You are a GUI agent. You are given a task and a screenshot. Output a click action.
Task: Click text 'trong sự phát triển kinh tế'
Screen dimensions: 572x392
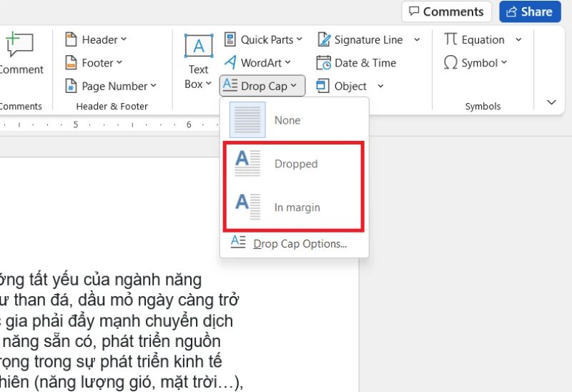128,362
